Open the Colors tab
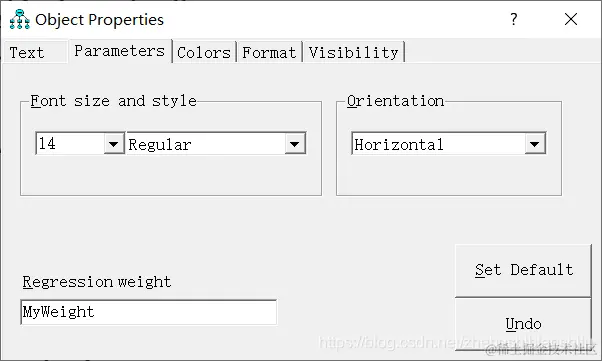 pos(204,53)
